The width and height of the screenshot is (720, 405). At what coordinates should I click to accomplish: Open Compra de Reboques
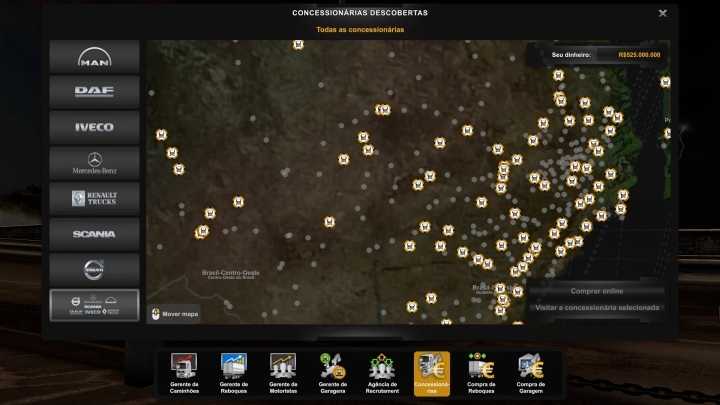481,373
